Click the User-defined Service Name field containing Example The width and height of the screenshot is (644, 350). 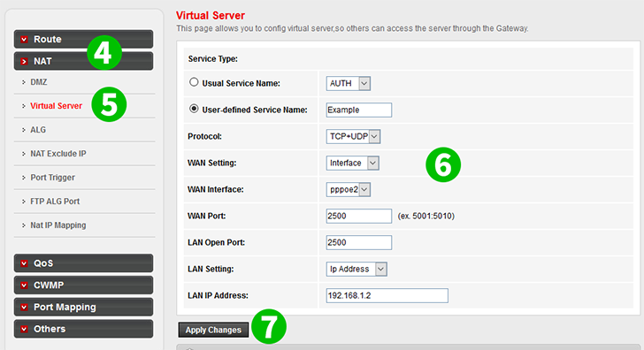tap(359, 110)
